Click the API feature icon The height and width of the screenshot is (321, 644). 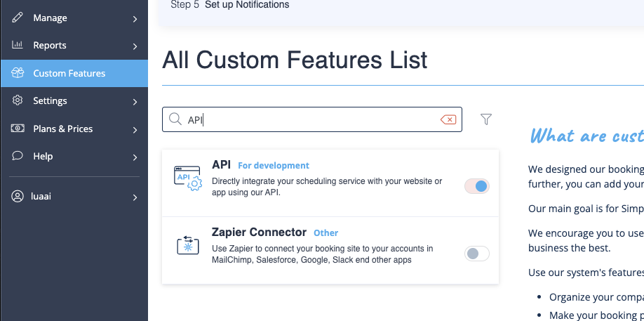point(188,178)
